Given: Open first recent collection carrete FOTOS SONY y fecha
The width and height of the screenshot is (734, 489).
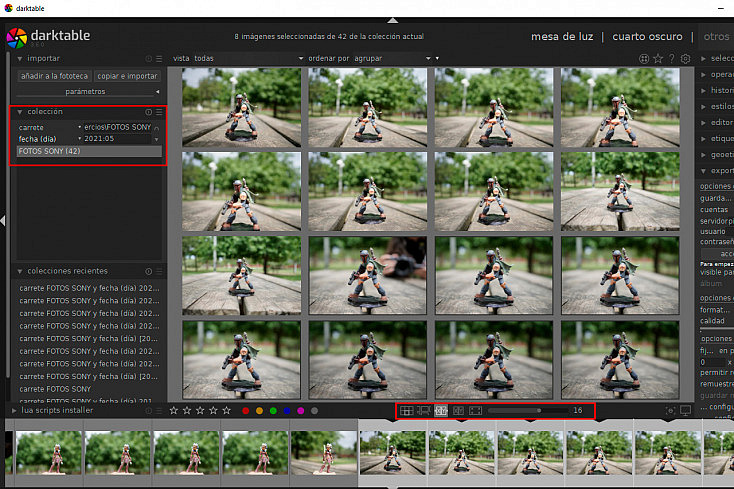Looking at the screenshot, I should tap(89, 288).
